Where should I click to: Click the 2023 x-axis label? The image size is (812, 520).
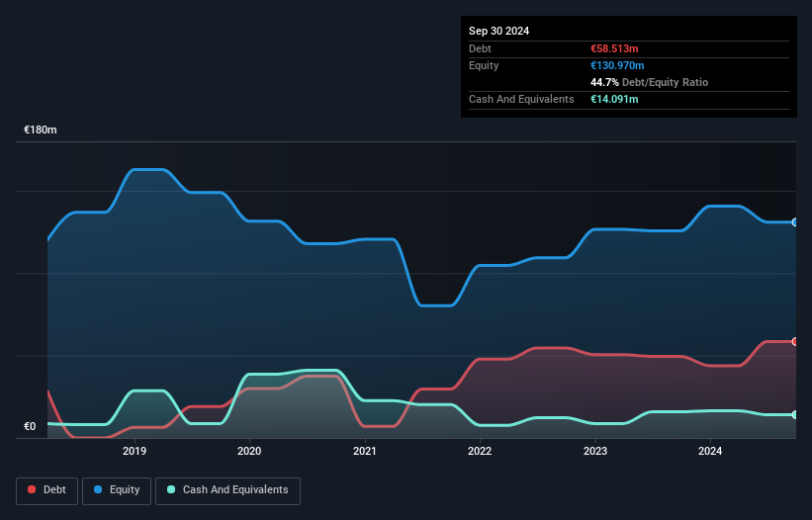595,451
